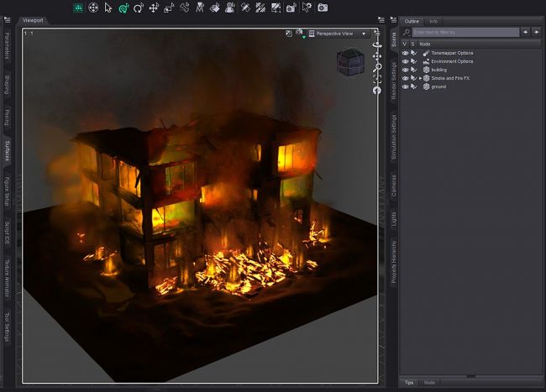
Task: Select the Scale tool icon
Action: (169, 8)
